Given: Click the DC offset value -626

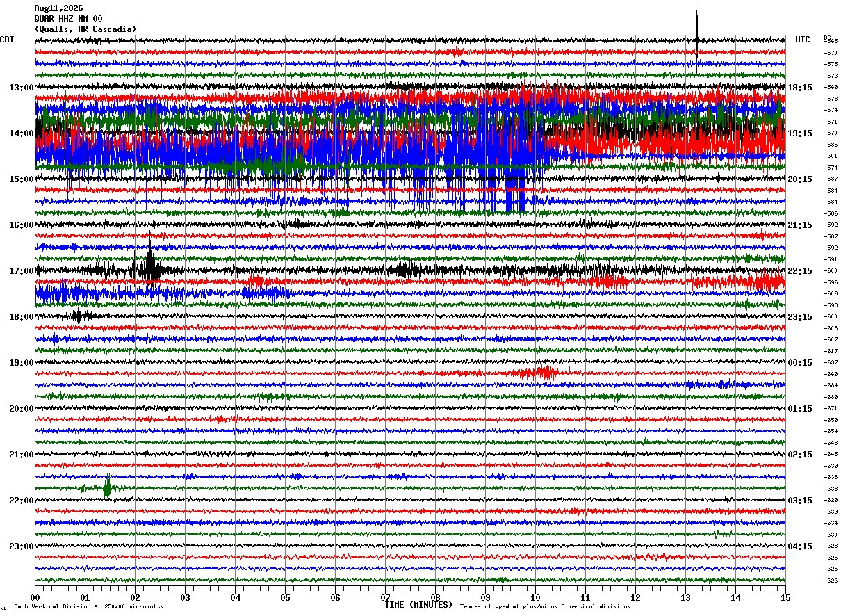Looking at the screenshot, I should 831,580.
